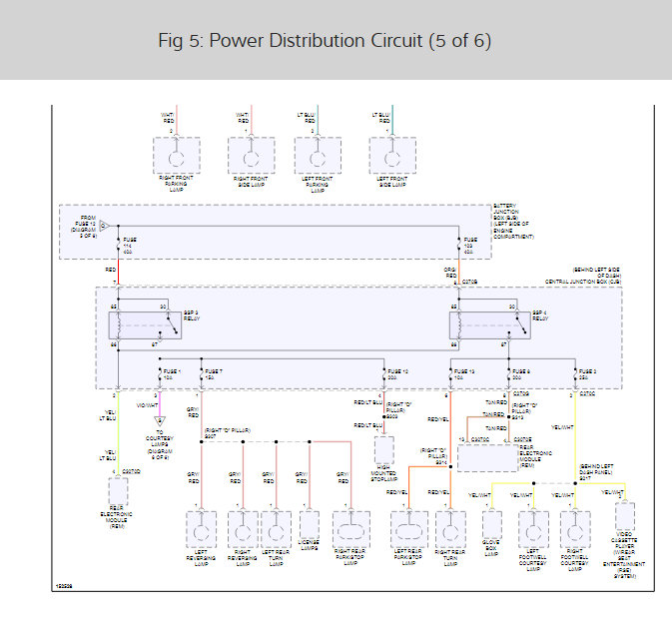
Task: Click the "Fuse 7" label
Action: pyautogui.click(x=213, y=374)
